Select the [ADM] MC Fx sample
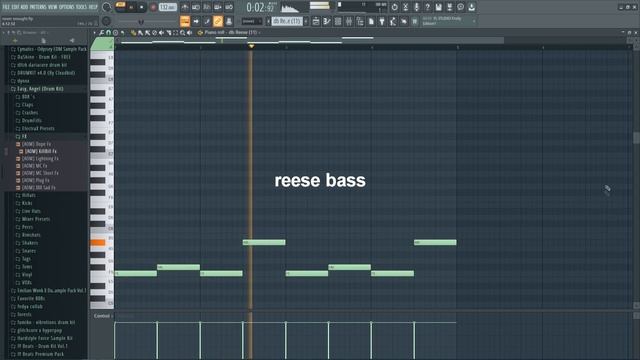Viewport: 640px width, 360px height. (34, 166)
